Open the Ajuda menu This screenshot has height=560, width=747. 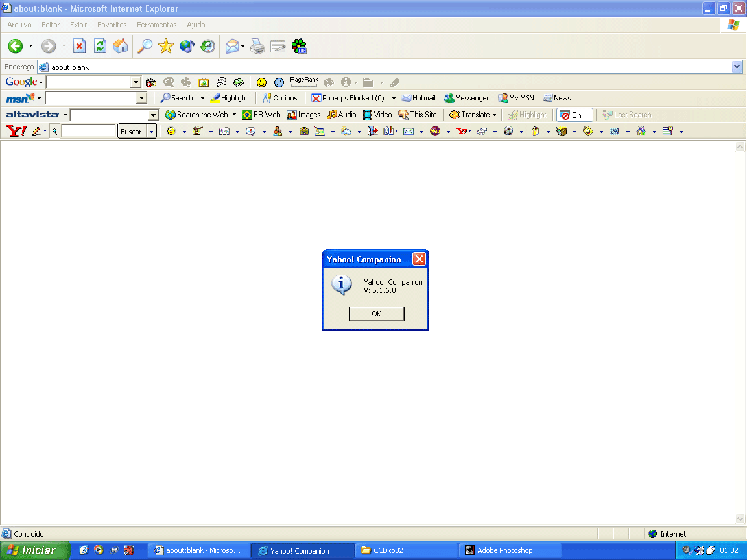(x=196, y=25)
